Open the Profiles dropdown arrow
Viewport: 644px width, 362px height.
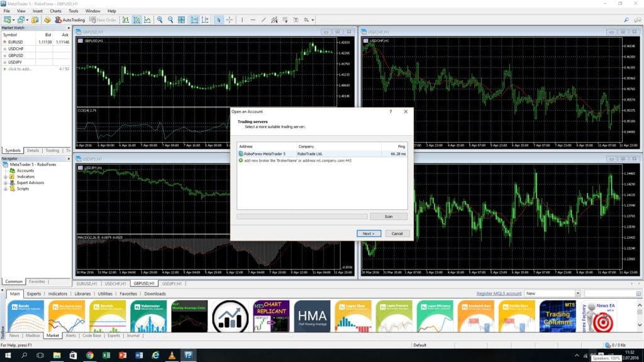coord(27,19)
